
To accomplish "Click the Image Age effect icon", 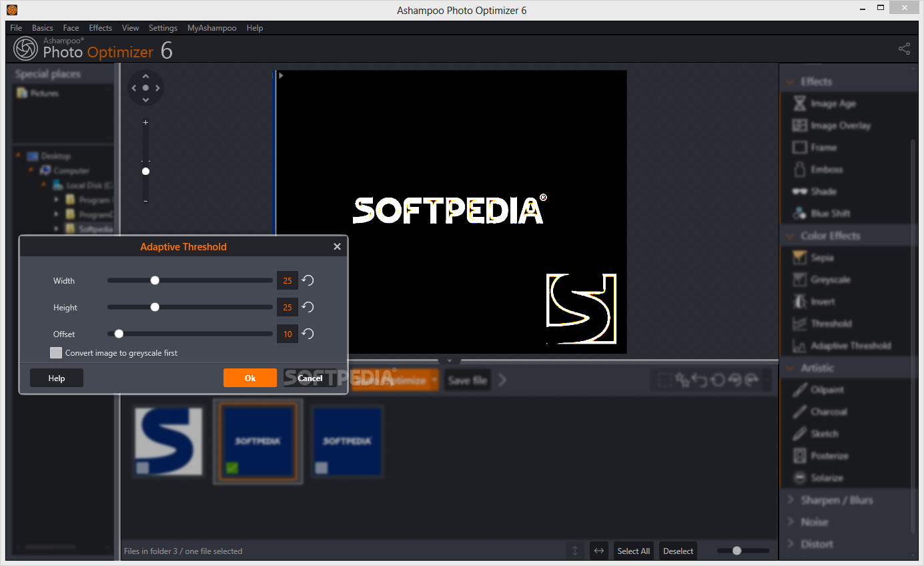I will coord(799,103).
